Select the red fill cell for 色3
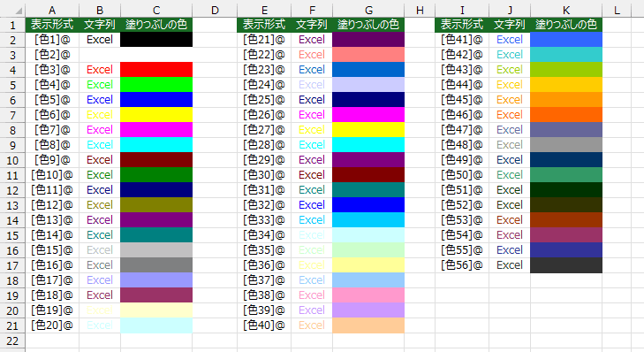The height and width of the screenshot is (352, 644). point(156,70)
